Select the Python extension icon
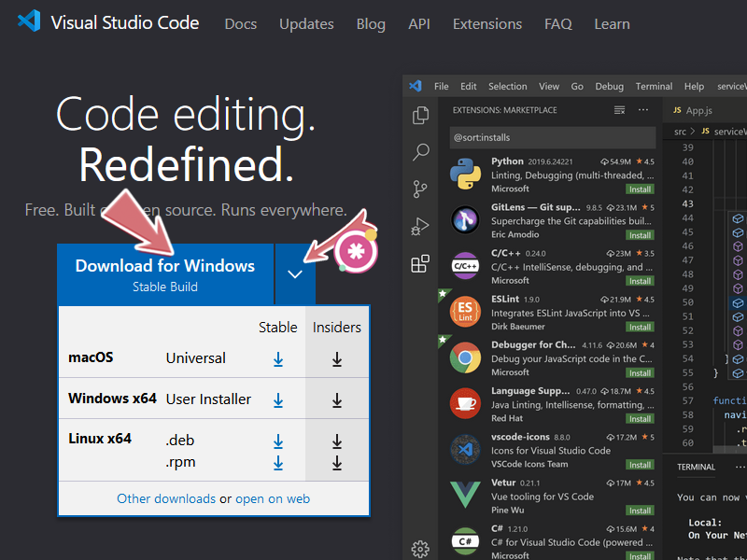This screenshot has height=560, width=747. click(x=465, y=174)
